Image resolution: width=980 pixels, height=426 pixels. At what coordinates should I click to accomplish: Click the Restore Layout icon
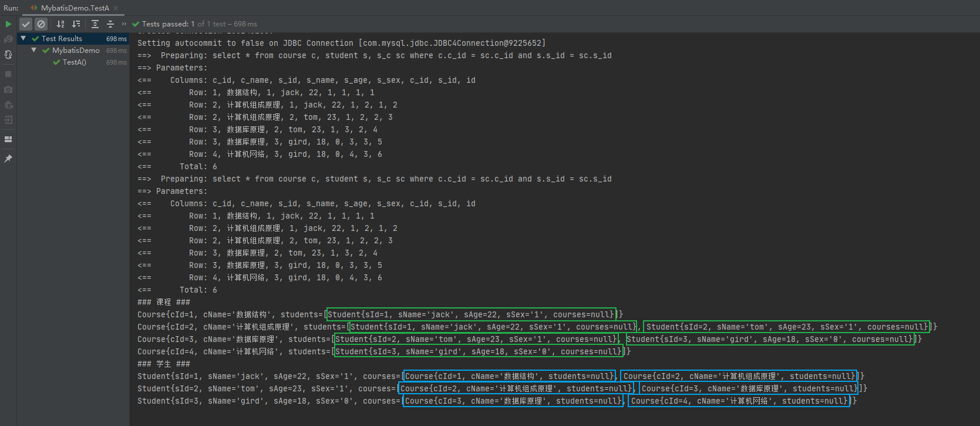click(x=8, y=139)
